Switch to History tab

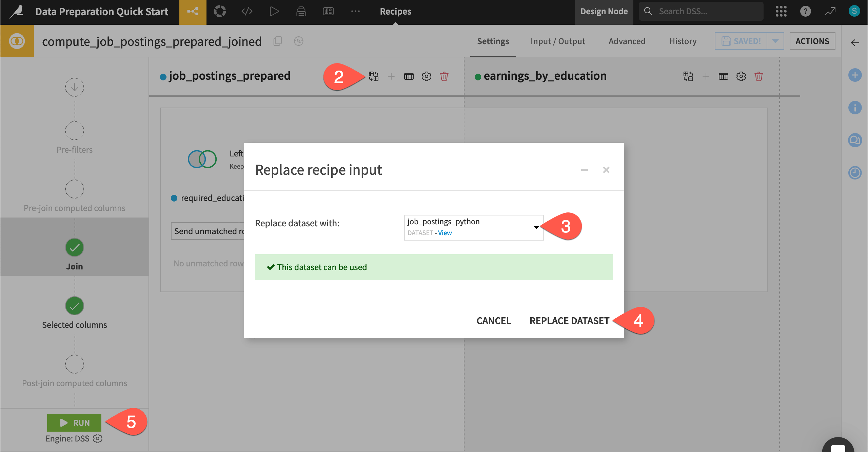(683, 41)
